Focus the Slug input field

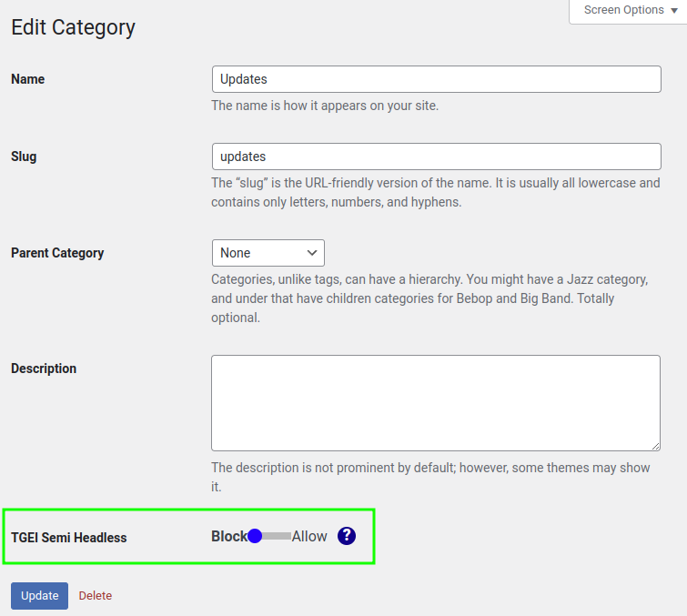coord(437,157)
